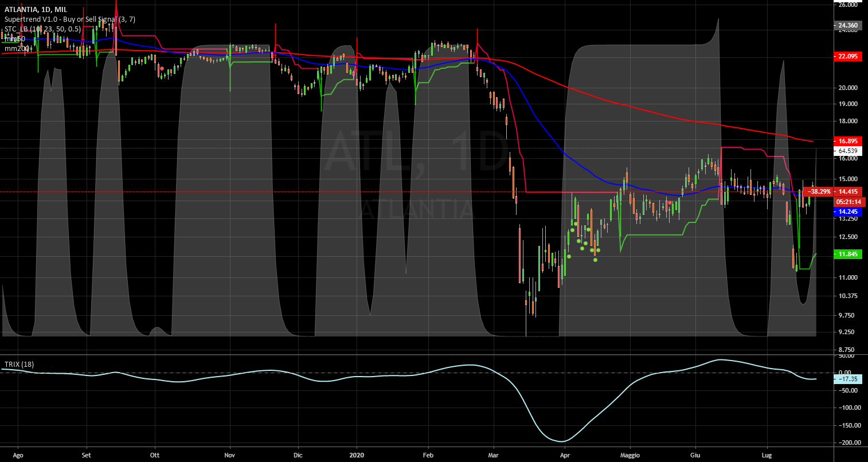Select the mm50 moving average label
The width and height of the screenshot is (868, 462).
tap(15, 39)
